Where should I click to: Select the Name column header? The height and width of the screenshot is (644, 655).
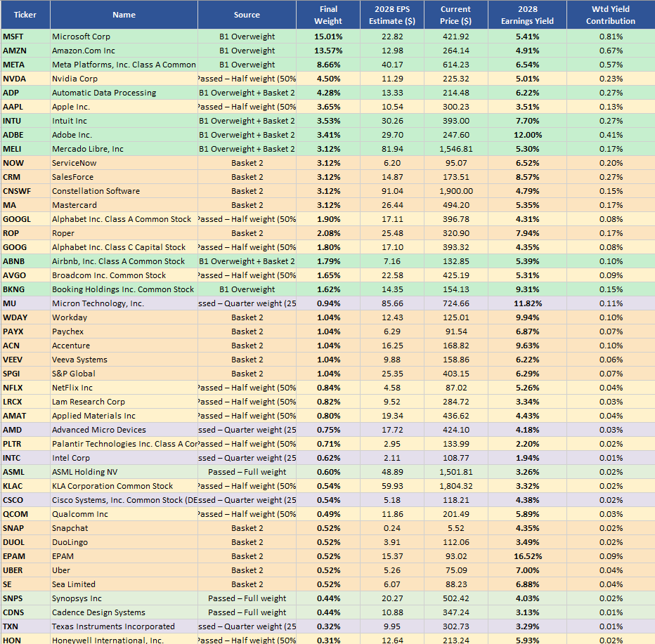(x=124, y=15)
